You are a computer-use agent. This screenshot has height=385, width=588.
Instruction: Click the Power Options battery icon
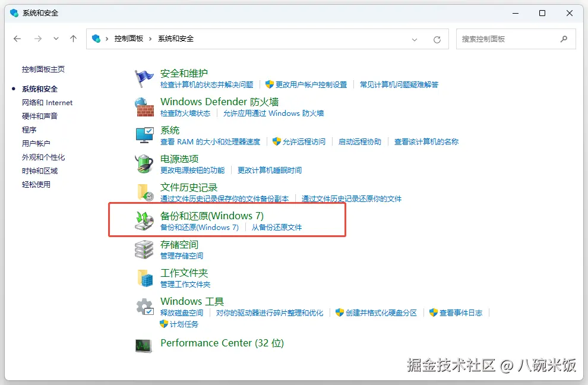click(144, 164)
